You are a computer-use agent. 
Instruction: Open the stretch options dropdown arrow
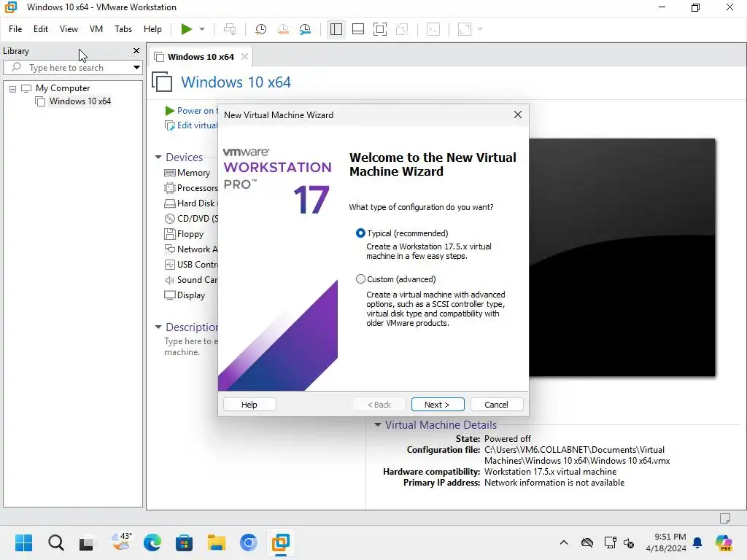pos(480,29)
